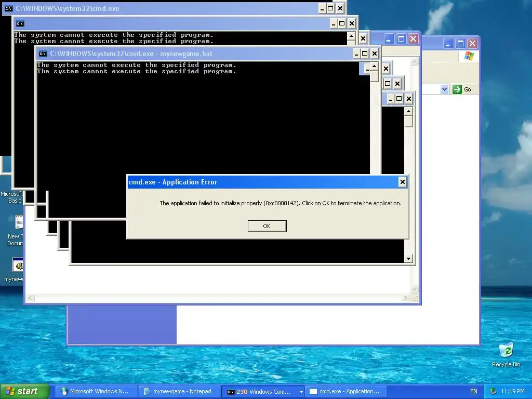Click the green Go arrow button
This screenshot has width=532, height=399.
click(457, 89)
